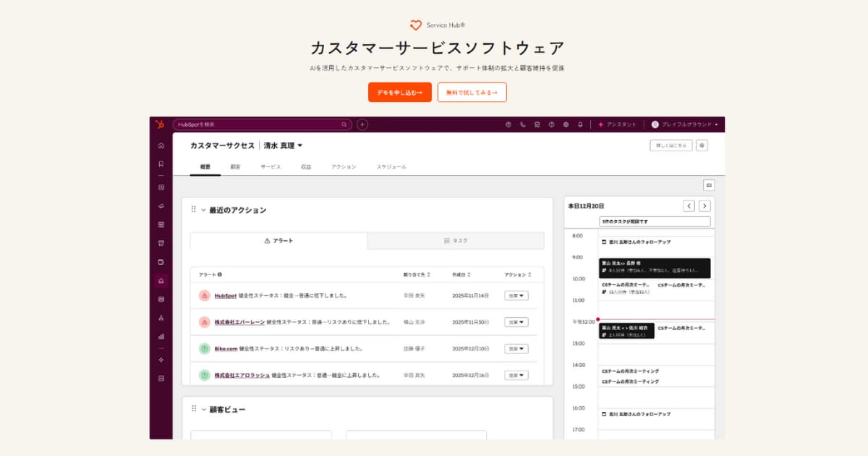Open action dropdown for HubSpot alert row
The image size is (868, 456).
(x=516, y=295)
